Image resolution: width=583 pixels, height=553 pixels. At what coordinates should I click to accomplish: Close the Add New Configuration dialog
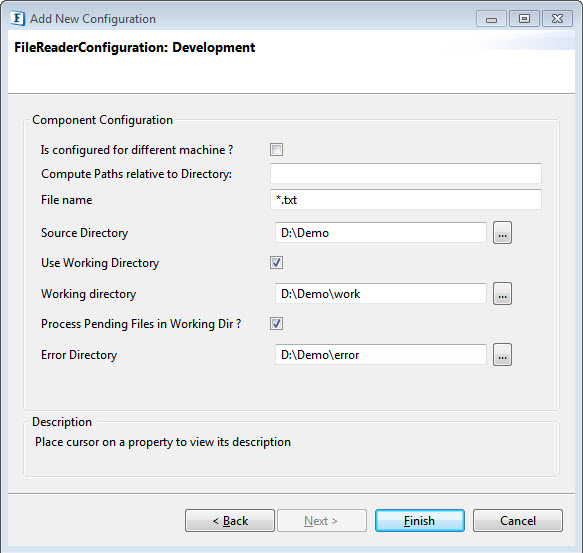(x=557, y=19)
